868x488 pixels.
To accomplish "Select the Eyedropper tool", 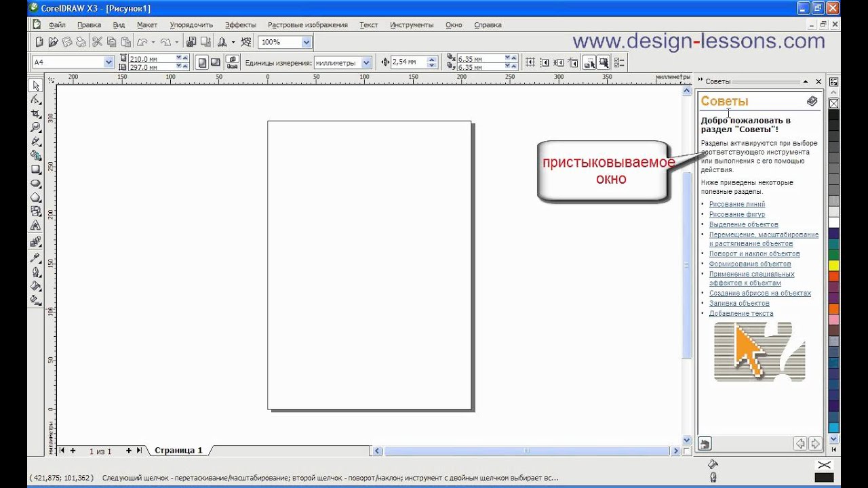I will (35, 258).
